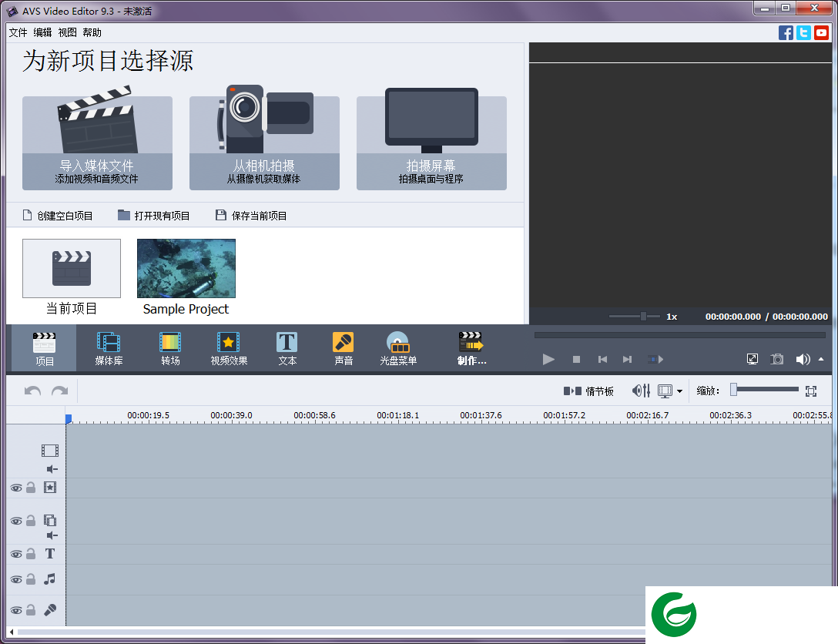Open the 媒体库 media library tab
This screenshot has width=838, height=644.
[109, 348]
